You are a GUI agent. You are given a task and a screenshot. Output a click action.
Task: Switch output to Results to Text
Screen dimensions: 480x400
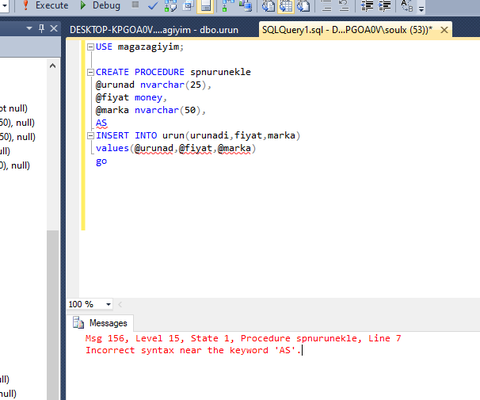[268, 6]
